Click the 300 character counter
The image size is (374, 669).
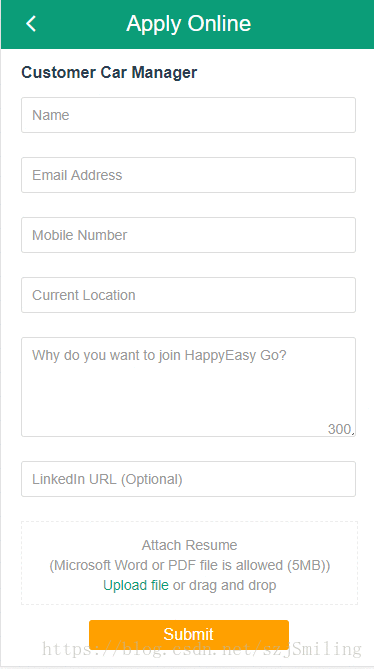pos(339,429)
